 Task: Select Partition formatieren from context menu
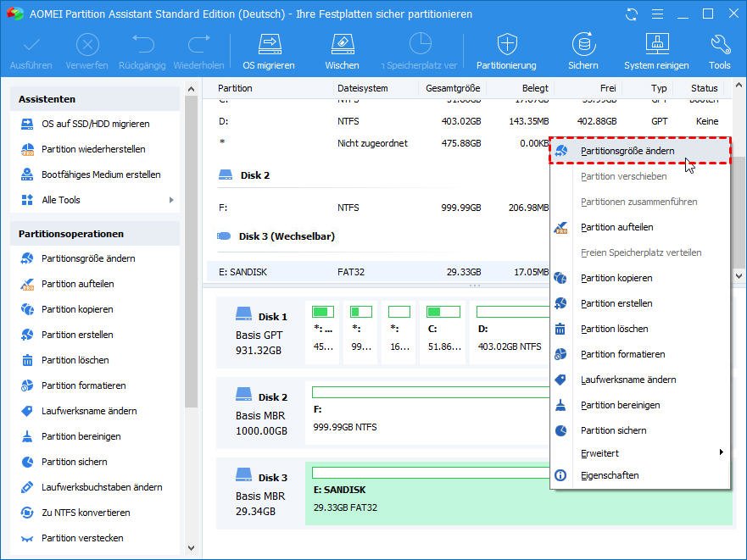(622, 354)
